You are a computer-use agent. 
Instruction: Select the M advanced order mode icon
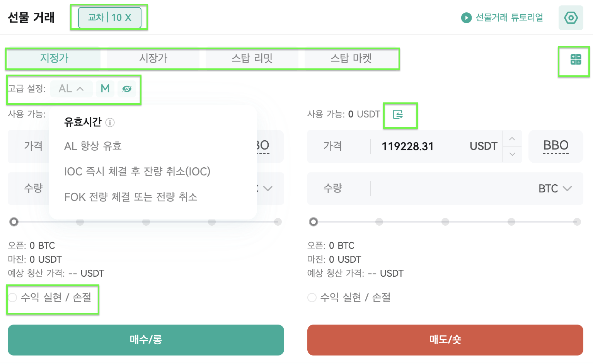(105, 88)
